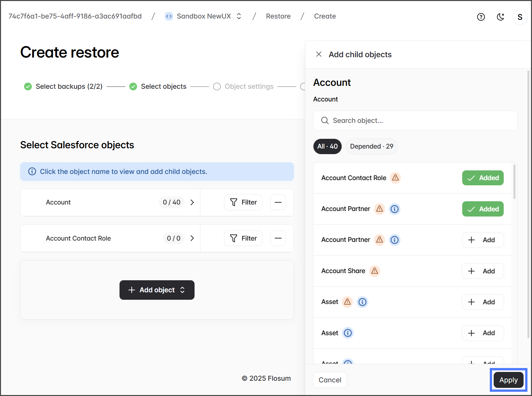Expand Account child objects chevron
The width and height of the screenshot is (532, 396).
192,202
